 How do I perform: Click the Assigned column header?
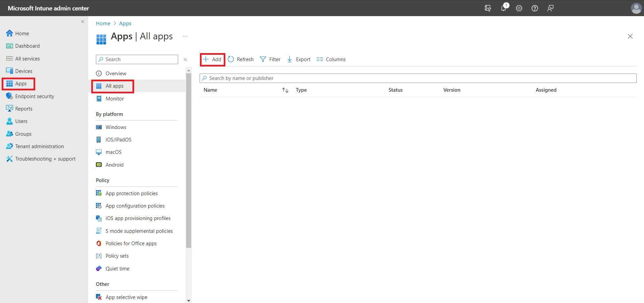pos(546,90)
